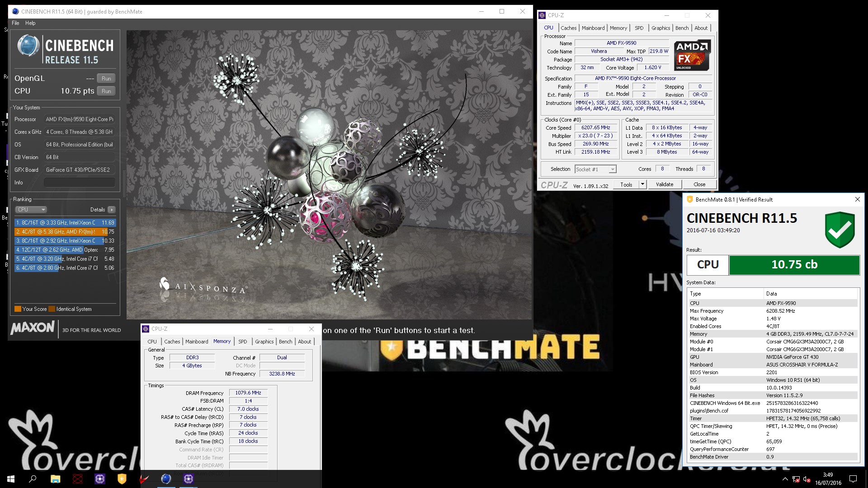Screen dimensions: 868x488
Task: Click the orange Your Score legend swatch
Action: point(18,309)
